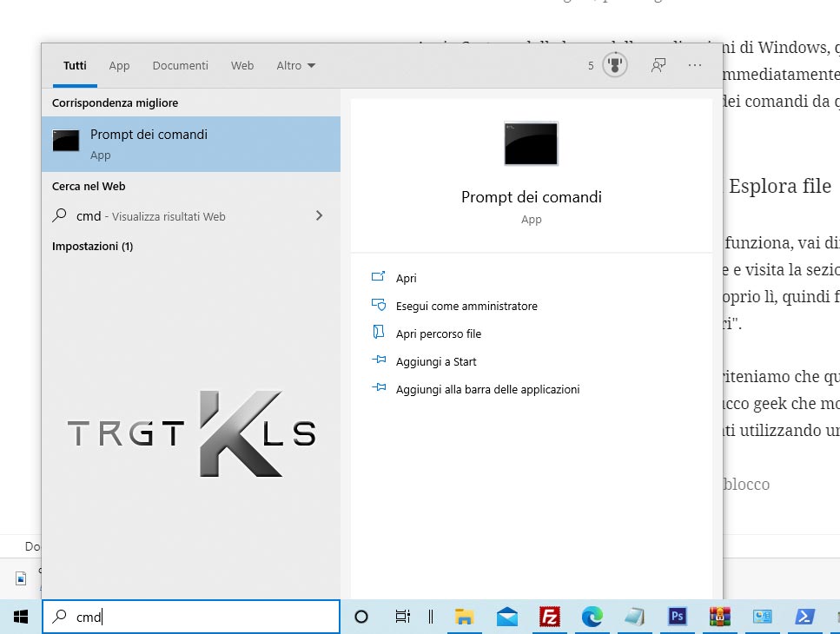Click the Task View taskbar button
The width and height of the screenshot is (840, 634).
click(x=402, y=617)
